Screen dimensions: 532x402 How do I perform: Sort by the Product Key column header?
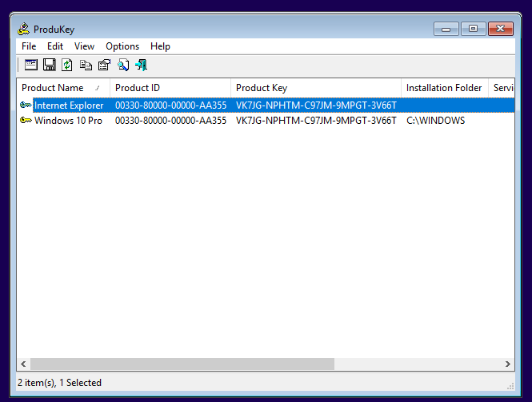coord(316,88)
